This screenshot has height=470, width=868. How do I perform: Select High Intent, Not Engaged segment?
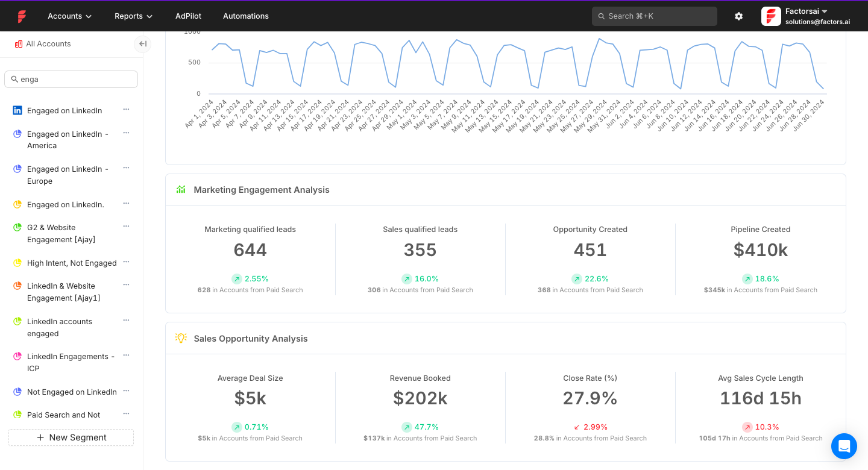tap(72, 263)
